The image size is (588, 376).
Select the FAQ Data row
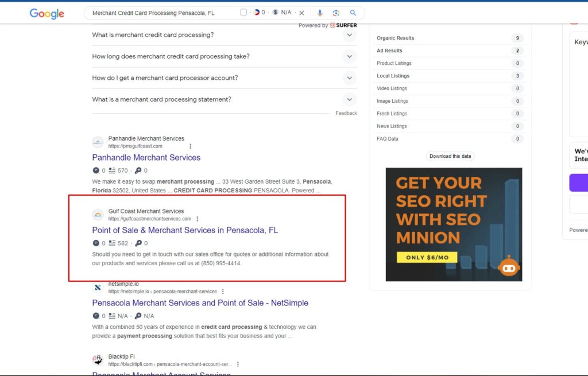point(450,139)
